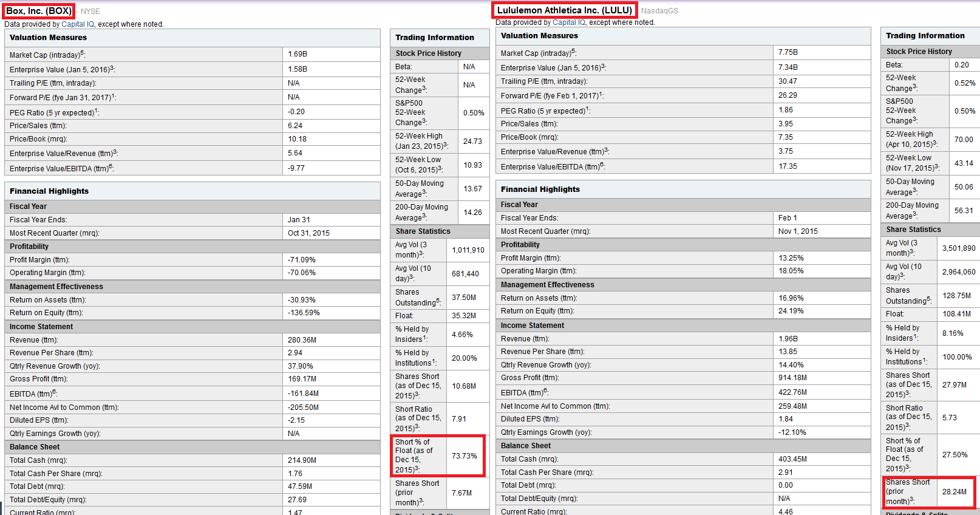Select Lululemon 52-week low '43.14'
The height and width of the screenshot is (515, 980).
(964, 163)
